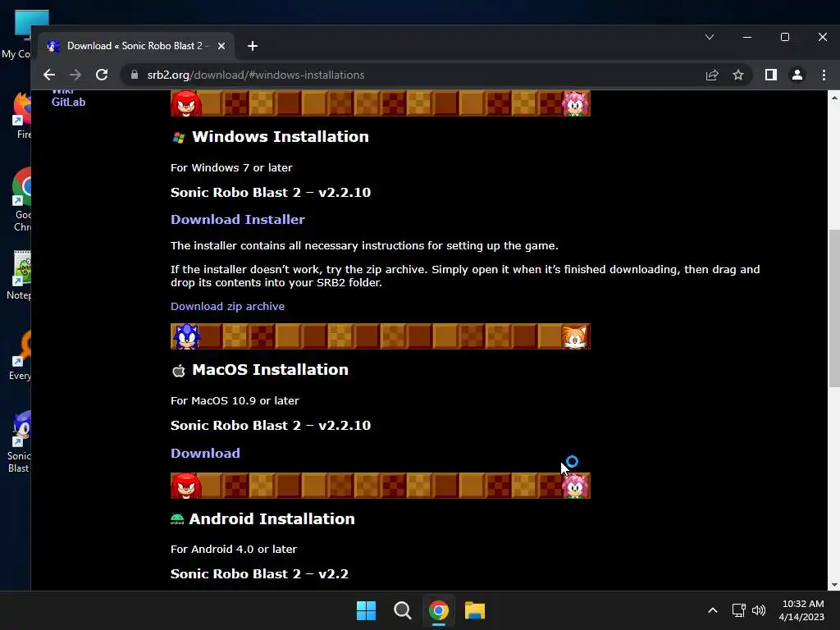Image resolution: width=840 pixels, height=630 pixels.
Task: Share this page using the share icon
Action: tap(712, 75)
